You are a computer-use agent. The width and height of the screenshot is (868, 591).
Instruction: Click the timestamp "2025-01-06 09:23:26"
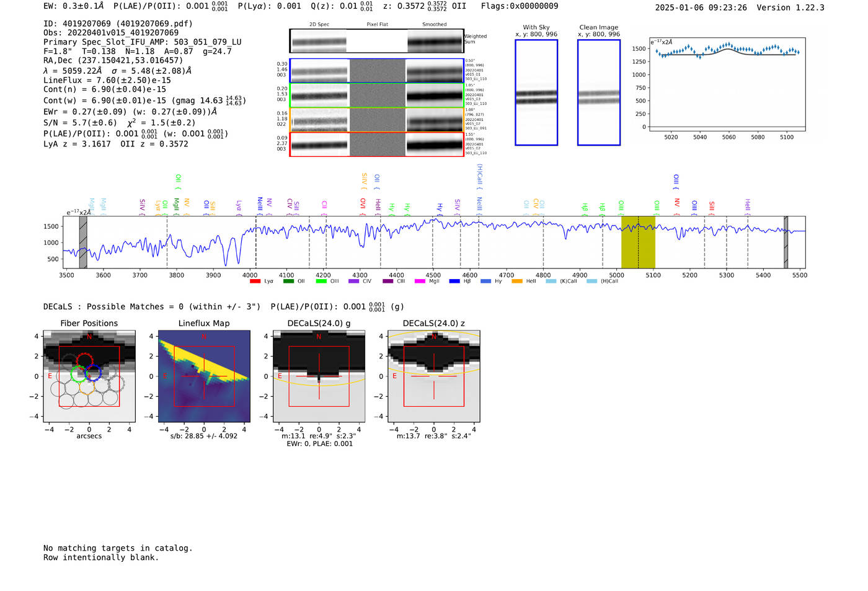point(701,7)
